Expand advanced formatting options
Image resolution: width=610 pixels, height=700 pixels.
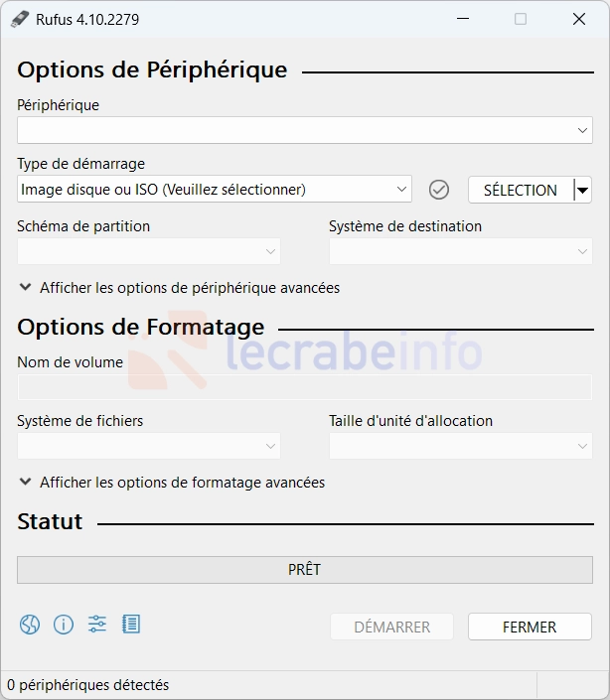tap(171, 483)
